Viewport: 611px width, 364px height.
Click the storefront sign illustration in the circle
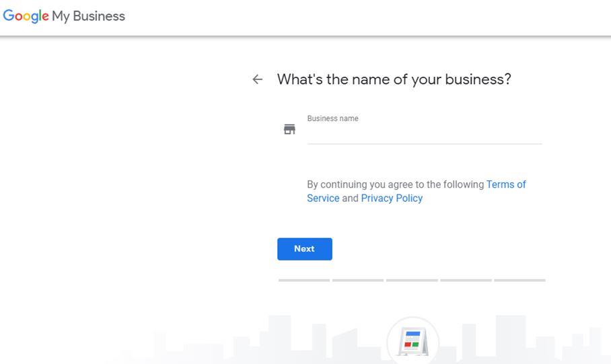[x=413, y=342]
